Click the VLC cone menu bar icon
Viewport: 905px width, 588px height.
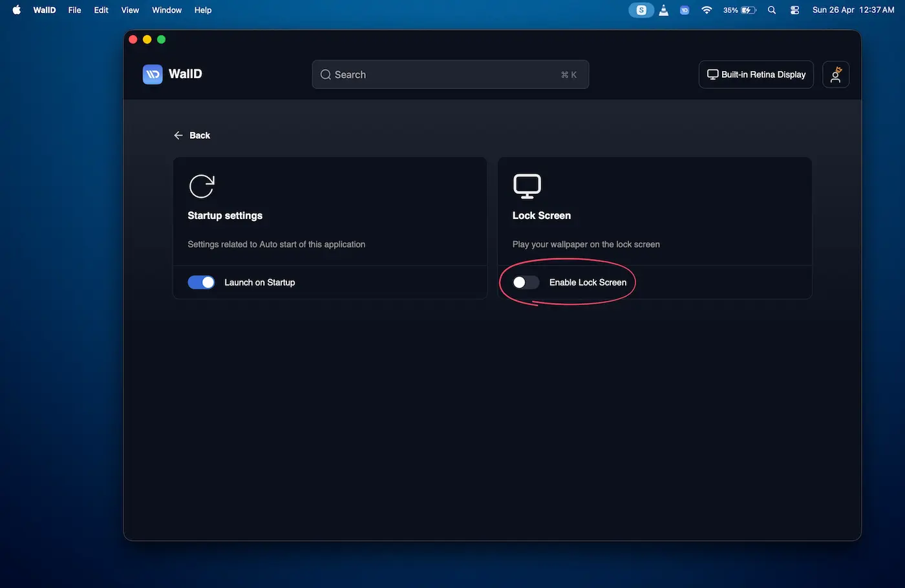pos(663,10)
